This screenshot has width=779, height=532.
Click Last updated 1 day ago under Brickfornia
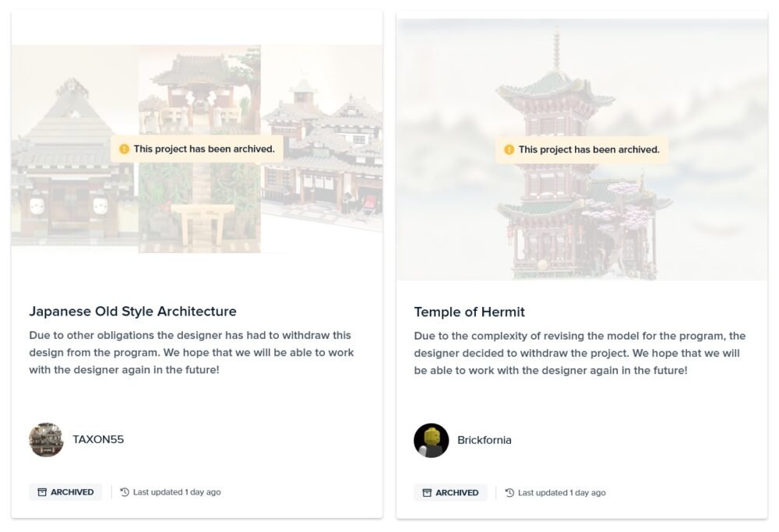click(x=562, y=492)
